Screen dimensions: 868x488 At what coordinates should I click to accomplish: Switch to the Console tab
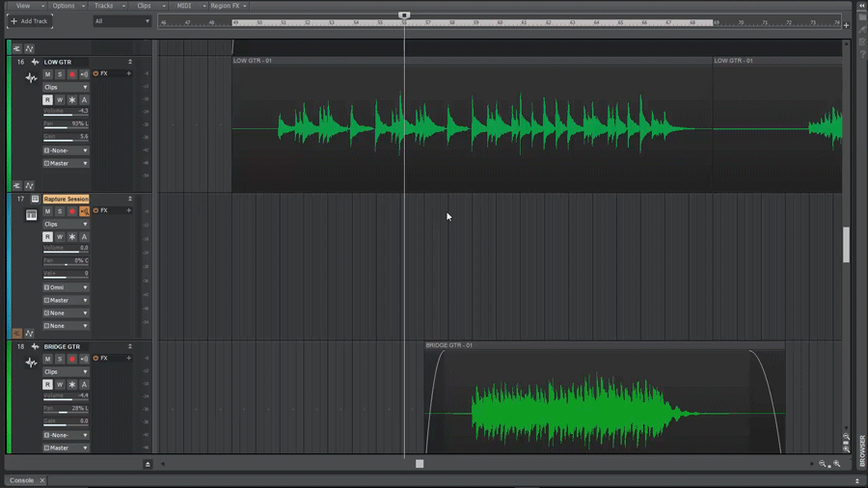[21, 480]
